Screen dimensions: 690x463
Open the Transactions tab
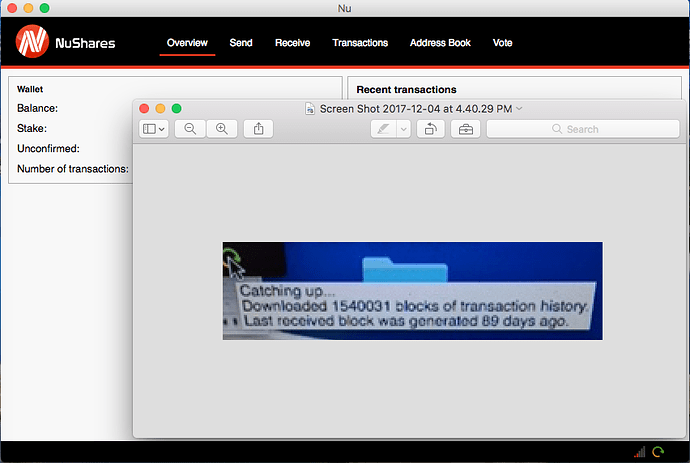click(x=360, y=43)
